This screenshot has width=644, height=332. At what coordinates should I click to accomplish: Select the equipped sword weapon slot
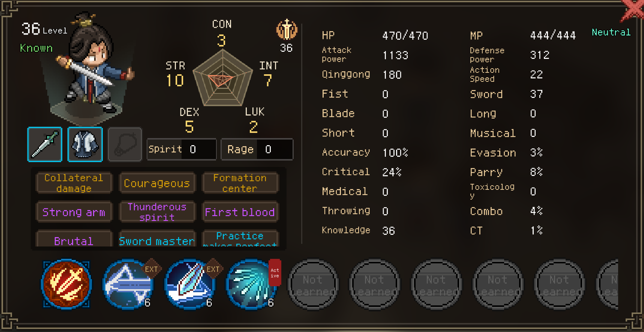point(45,144)
